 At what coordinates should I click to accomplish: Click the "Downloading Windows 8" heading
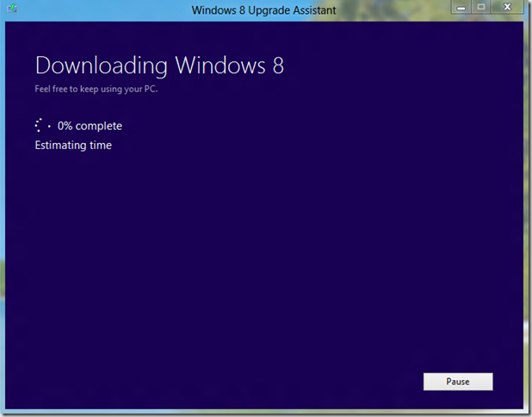click(x=159, y=65)
